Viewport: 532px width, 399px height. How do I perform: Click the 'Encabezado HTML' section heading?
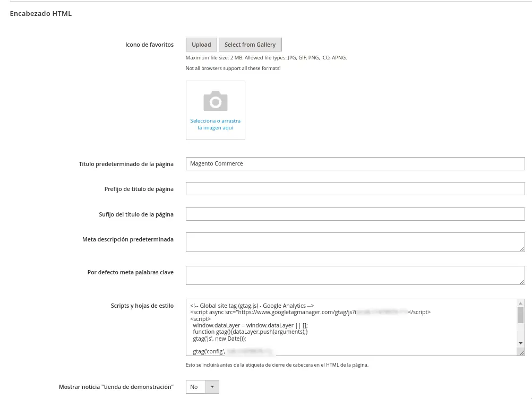(x=41, y=14)
